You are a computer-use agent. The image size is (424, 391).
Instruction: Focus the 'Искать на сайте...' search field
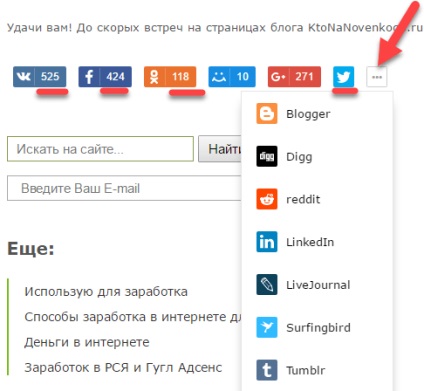[x=100, y=149]
